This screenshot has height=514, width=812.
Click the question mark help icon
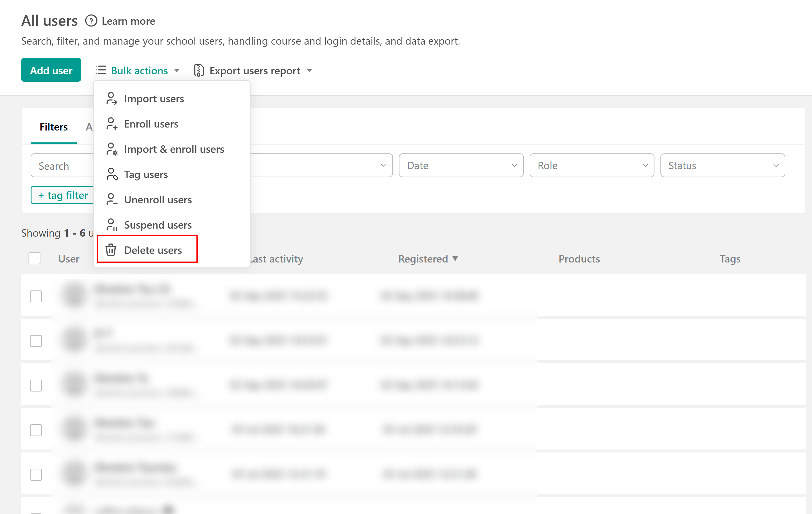(x=91, y=21)
